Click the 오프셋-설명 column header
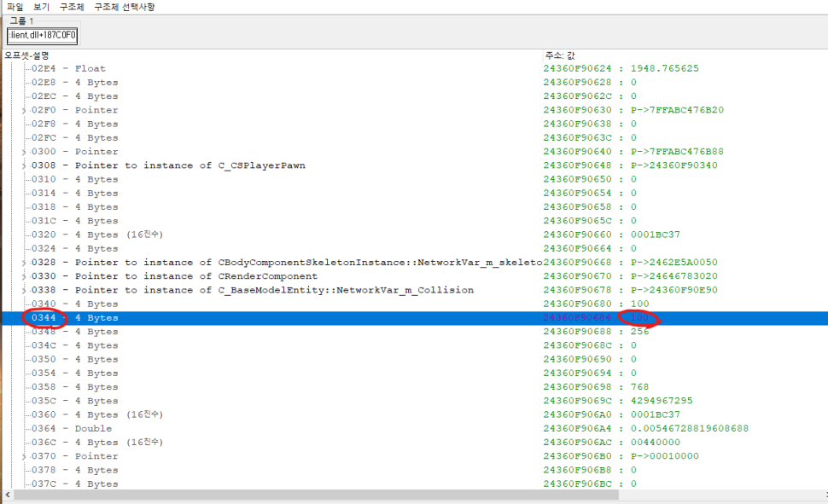The width and height of the screenshot is (828, 504). (x=27, y=55)
